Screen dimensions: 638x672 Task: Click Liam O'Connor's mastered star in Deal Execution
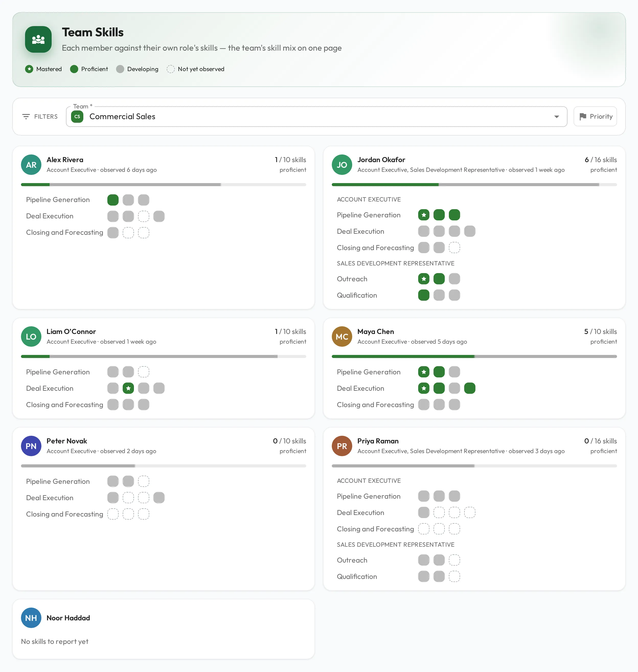128,388
